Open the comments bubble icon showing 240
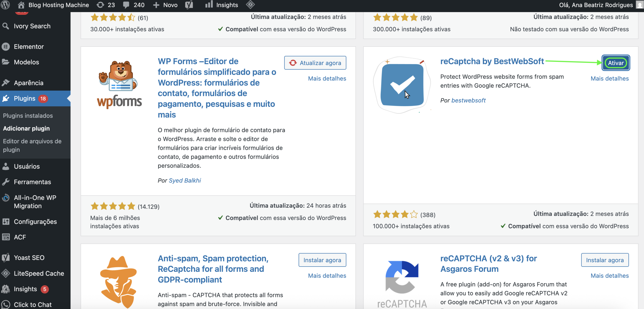644x309 pixels. click(126, 5)
